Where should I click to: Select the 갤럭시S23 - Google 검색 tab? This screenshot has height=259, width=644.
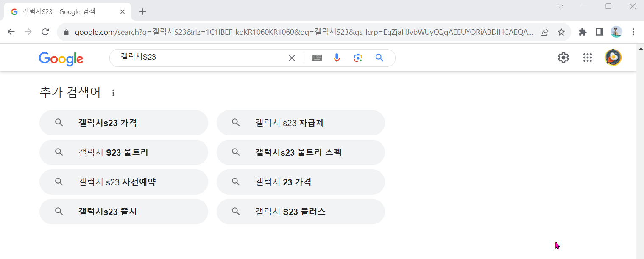tap(68, 12)
